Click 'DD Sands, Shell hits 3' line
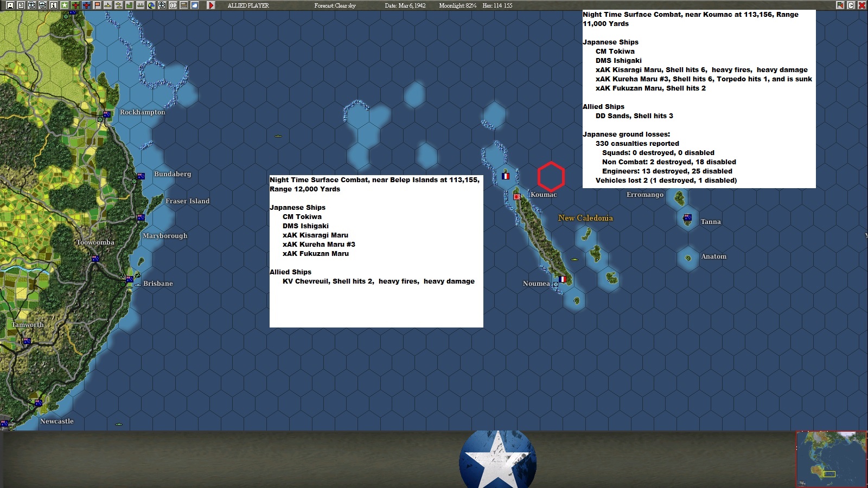Viewport: 868px width, 488px height. coord(634,116)
